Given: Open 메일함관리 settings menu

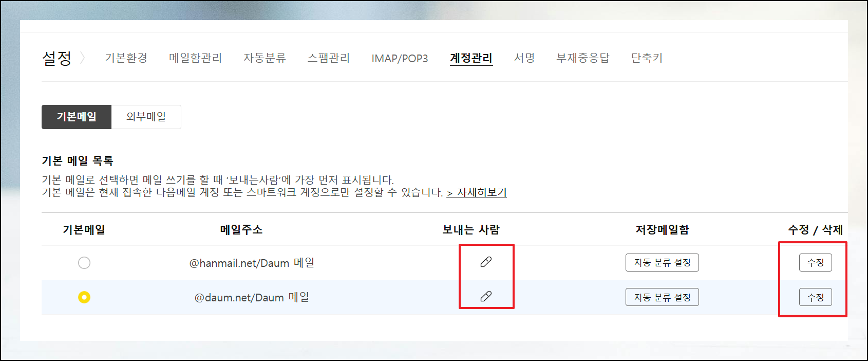Looking at the screenshot, I should point(196,58).
